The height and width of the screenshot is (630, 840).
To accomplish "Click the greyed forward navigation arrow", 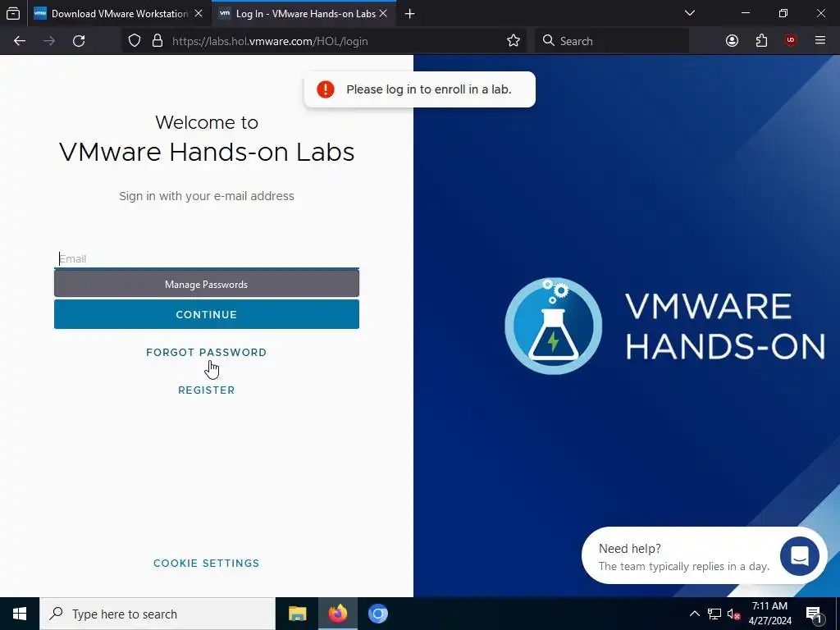I will click(x=49, y=41).
